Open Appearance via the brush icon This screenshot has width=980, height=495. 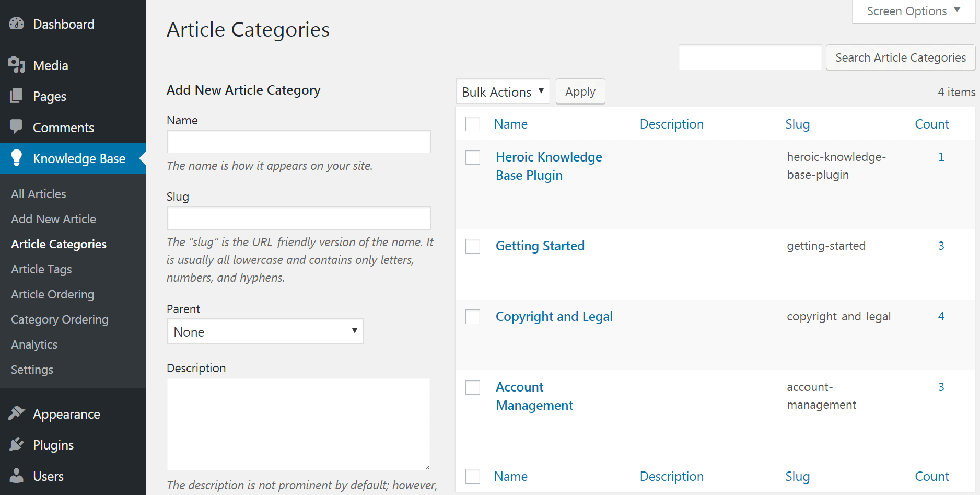pos(17,413)
